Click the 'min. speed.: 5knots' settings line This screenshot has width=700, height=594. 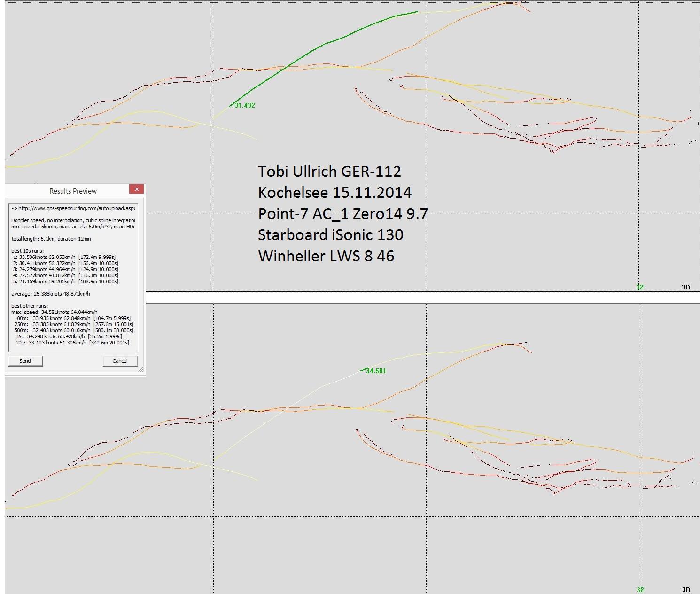coord(73,227)
